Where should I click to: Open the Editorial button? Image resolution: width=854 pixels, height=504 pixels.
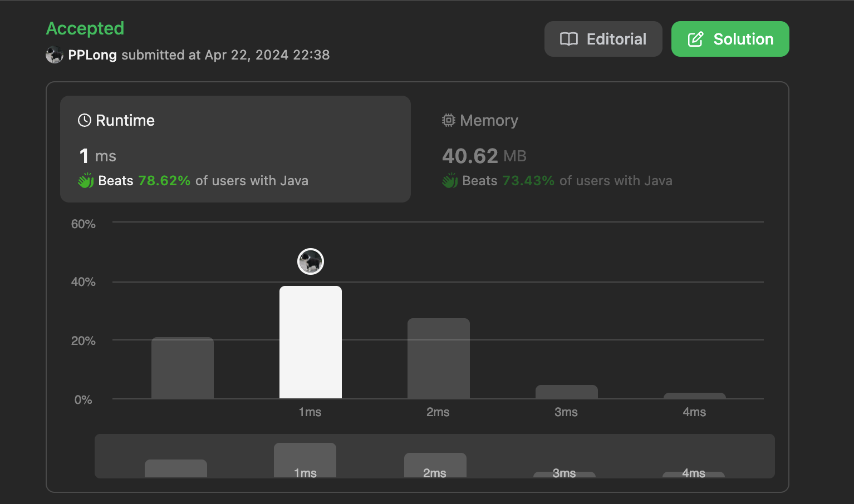[x=603, y=39]
